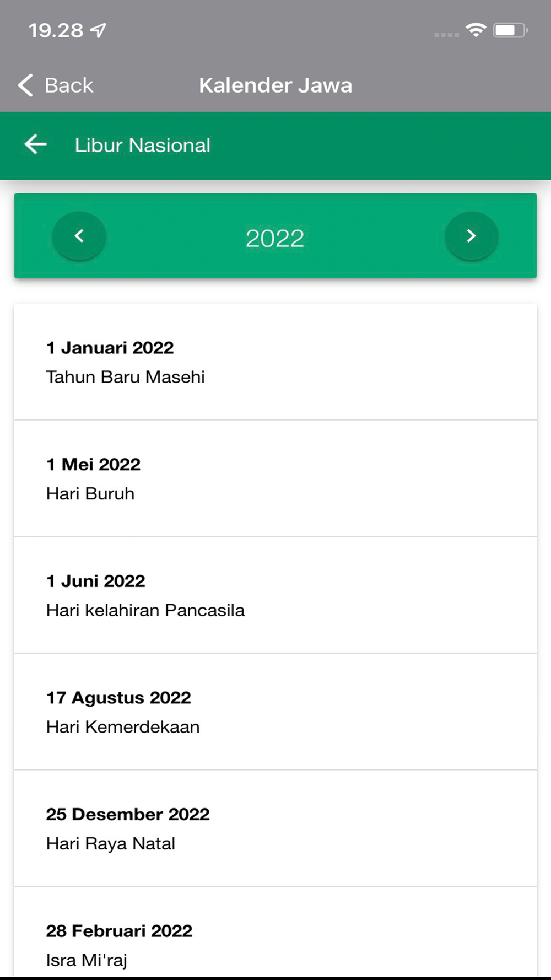Click the cellular signal dots
Screen dimensions: 551x980
(446, 35)
